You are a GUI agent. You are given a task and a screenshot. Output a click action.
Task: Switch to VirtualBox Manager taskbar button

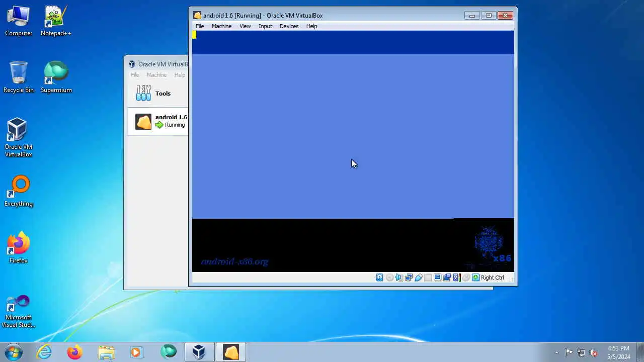pos(199,352)
